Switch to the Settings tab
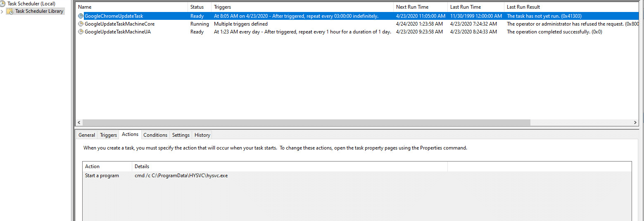Viewport: 644px width, 221px height. pos(181,135)
